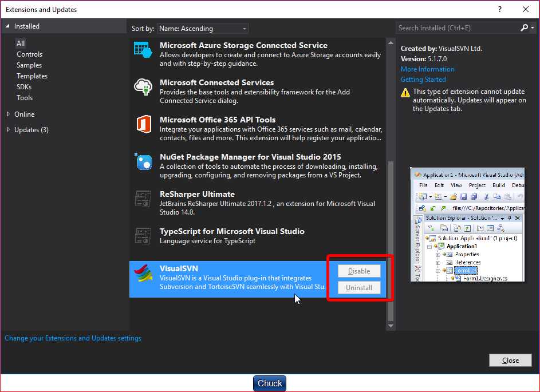Click the Close button
The image size is (540, 392).
[510, 361]
